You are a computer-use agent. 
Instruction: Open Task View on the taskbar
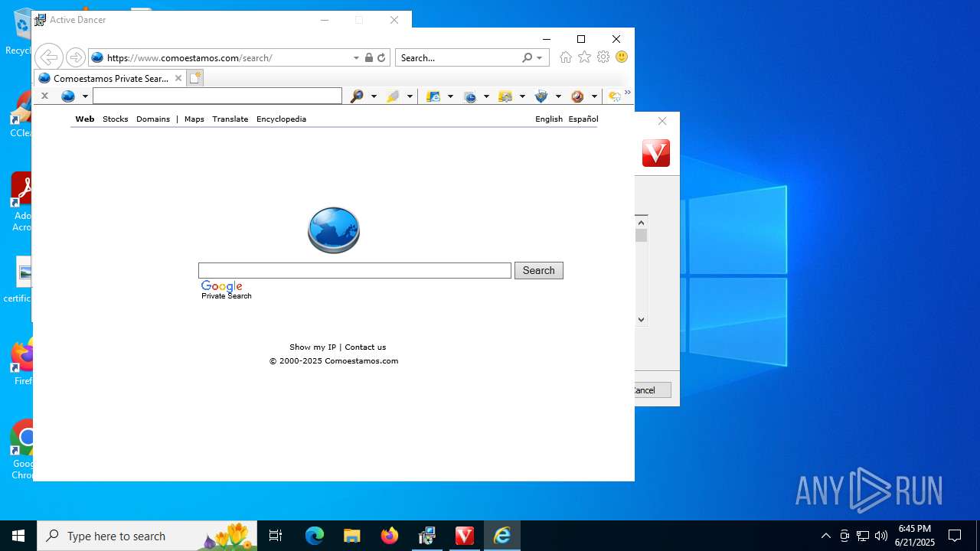pos(276,536)
